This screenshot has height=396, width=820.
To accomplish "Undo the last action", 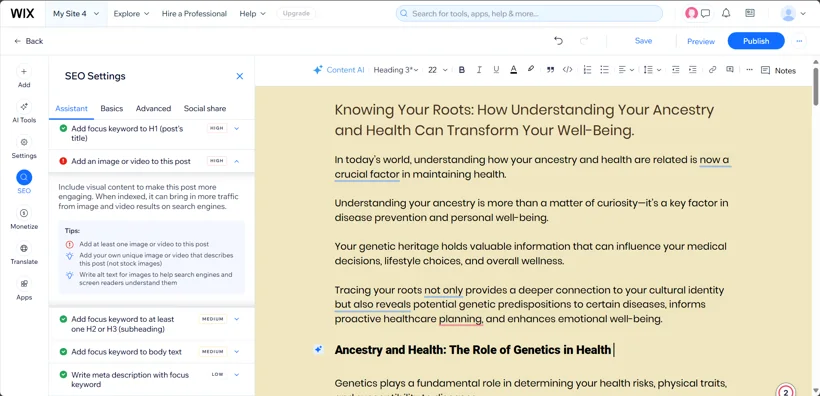I will click(559, 41).
